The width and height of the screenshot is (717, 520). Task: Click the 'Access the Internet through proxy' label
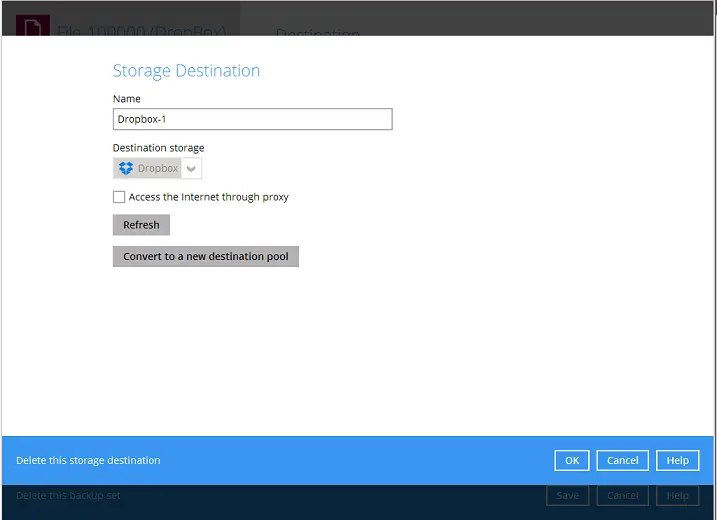(x=208, y=197)
